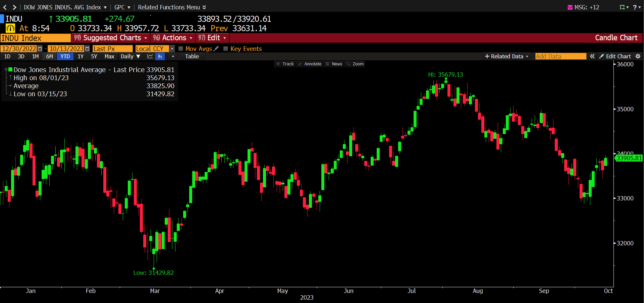Screen dimensions: 644x303
Task: Enable the Mov Avgs checkbox
Action: coord(181,49)
